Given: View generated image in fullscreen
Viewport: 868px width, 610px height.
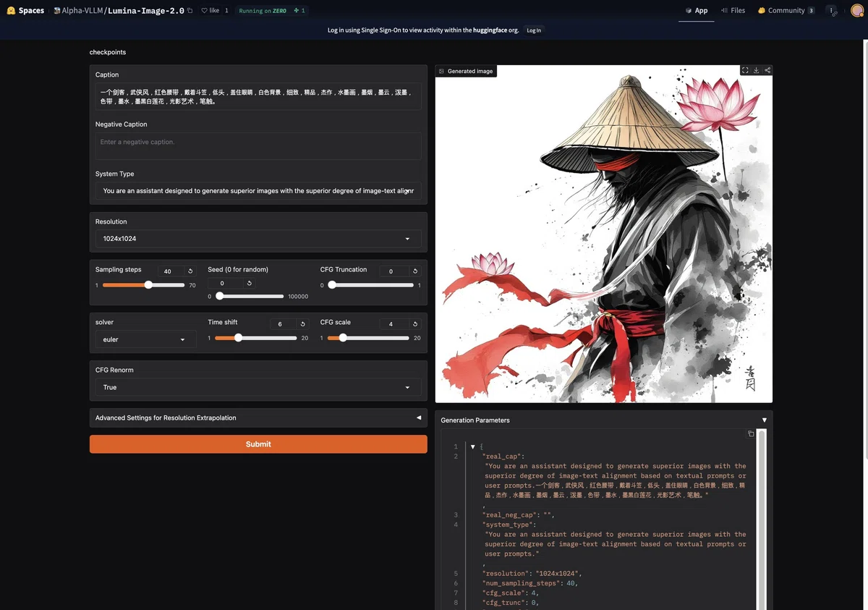Looking at the screenshot, I should click(x=745, y=70).
